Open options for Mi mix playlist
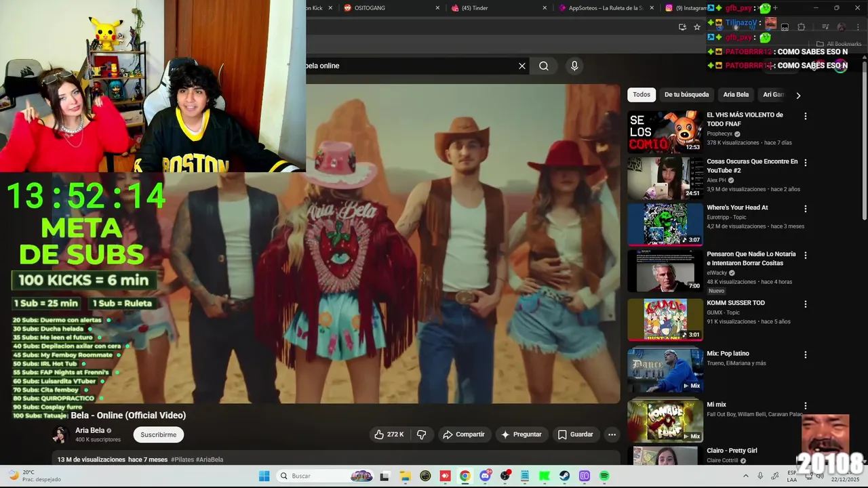This screenshot has width=868, height=488. tap(806, 405)
